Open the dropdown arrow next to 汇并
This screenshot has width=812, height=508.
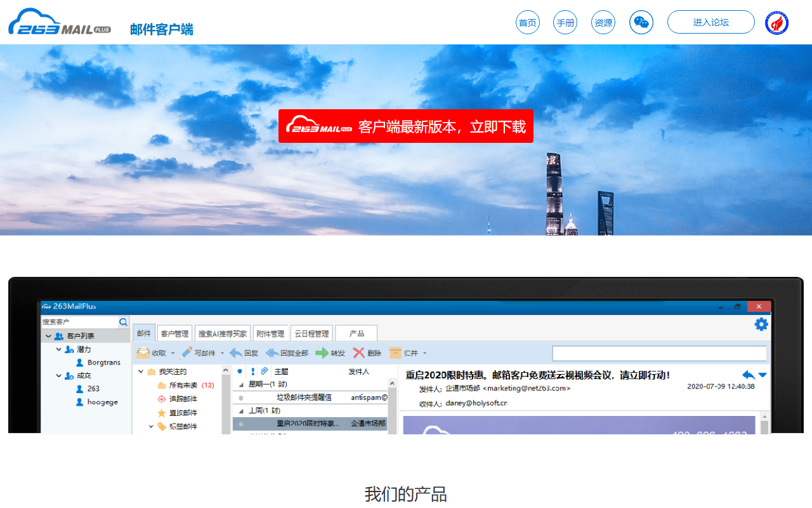click(424, 353)
